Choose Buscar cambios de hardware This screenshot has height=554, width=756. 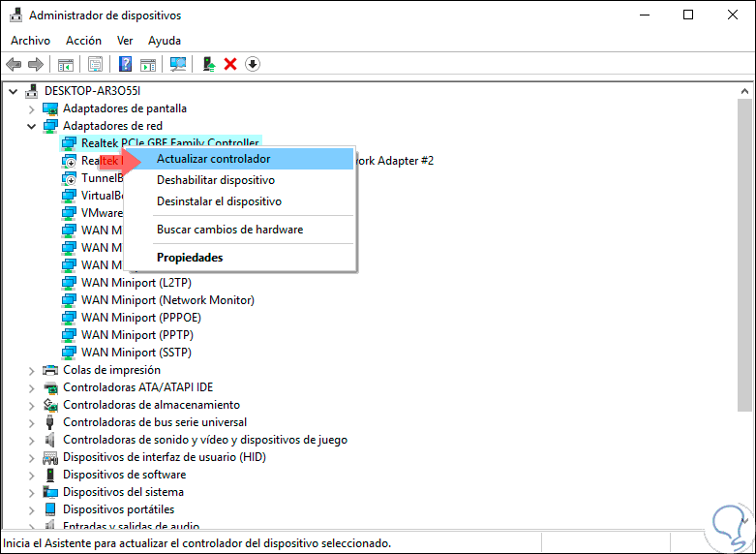pos(239,230)
